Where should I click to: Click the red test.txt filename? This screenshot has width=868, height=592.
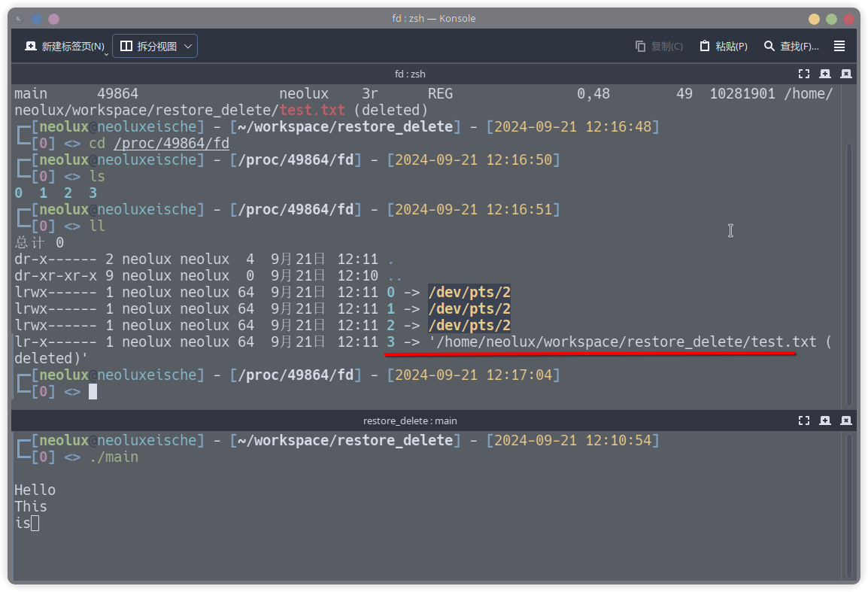pyautogui.click(x=312, y=111)
